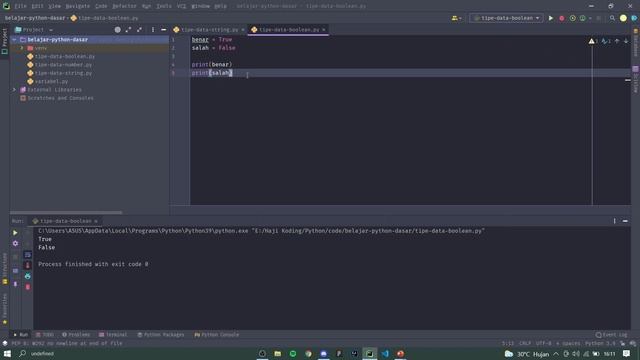The image size is (640, 360).
Task: Open the TODO tool window tab
Action: click(x=44, y=335)
